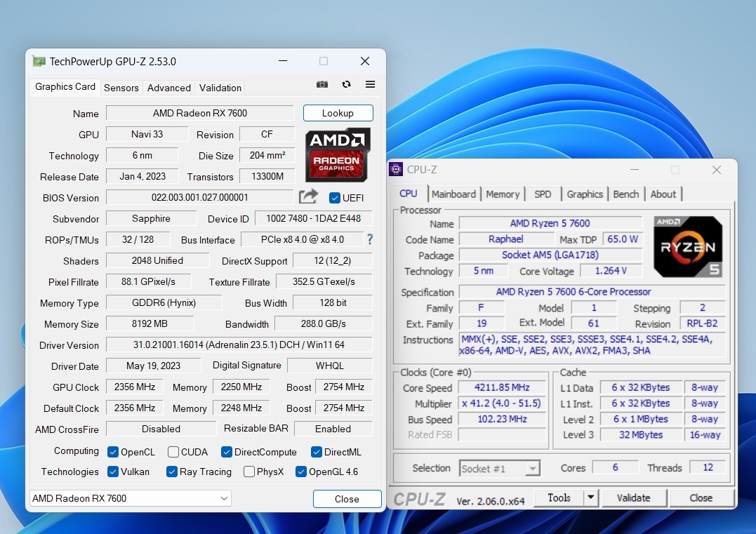Toggle the PhysX checkbox
756x534 pixels.
[249, 472]
